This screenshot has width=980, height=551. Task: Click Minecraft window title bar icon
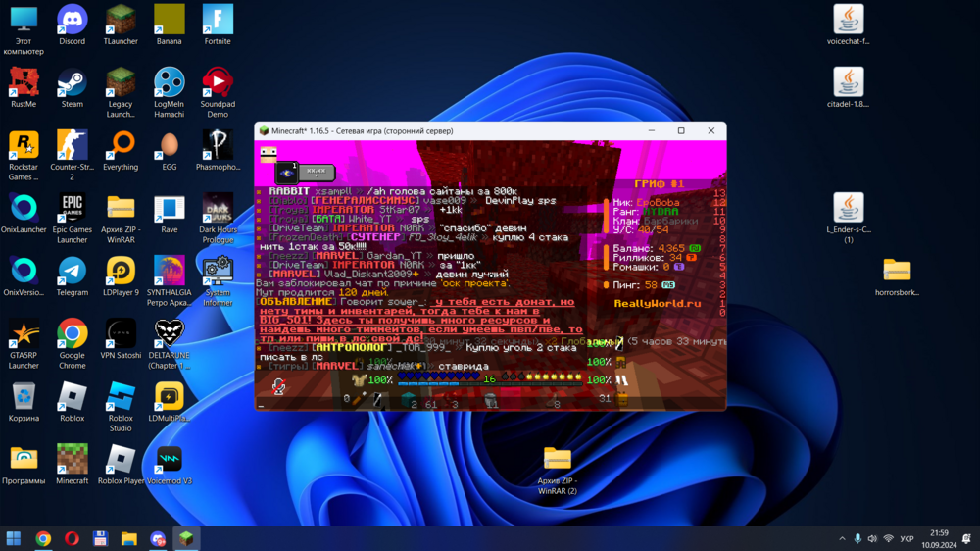point(264,130)
